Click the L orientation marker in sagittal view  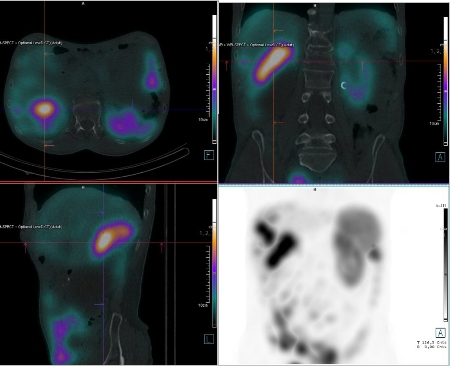click(208, 339)
